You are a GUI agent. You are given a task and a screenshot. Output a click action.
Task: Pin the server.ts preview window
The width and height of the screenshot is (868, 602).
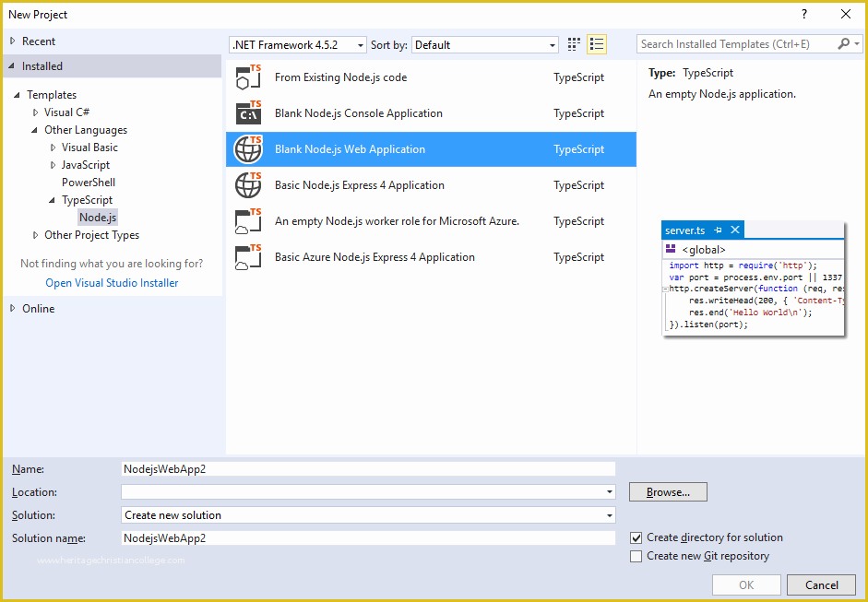[720, 230]
